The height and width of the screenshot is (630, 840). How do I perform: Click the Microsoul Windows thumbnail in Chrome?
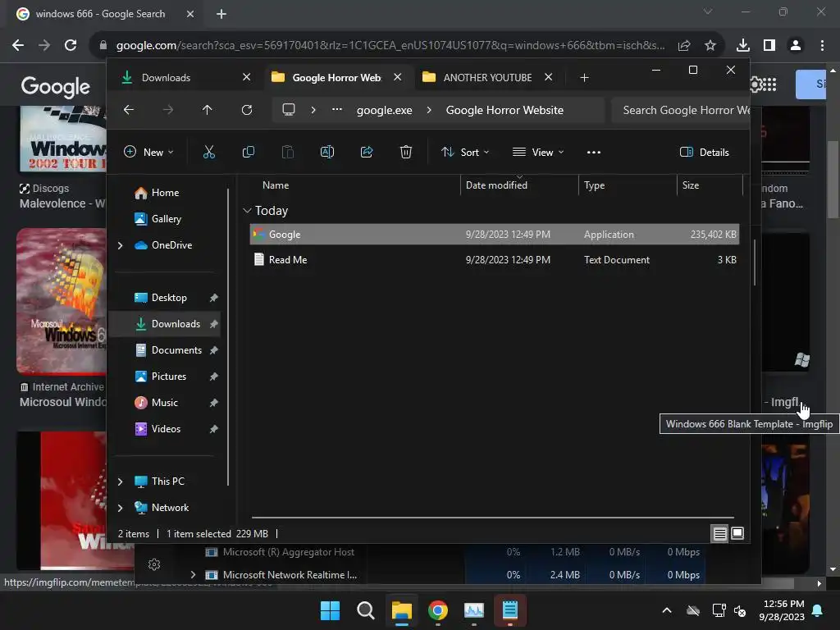(62, 300)
